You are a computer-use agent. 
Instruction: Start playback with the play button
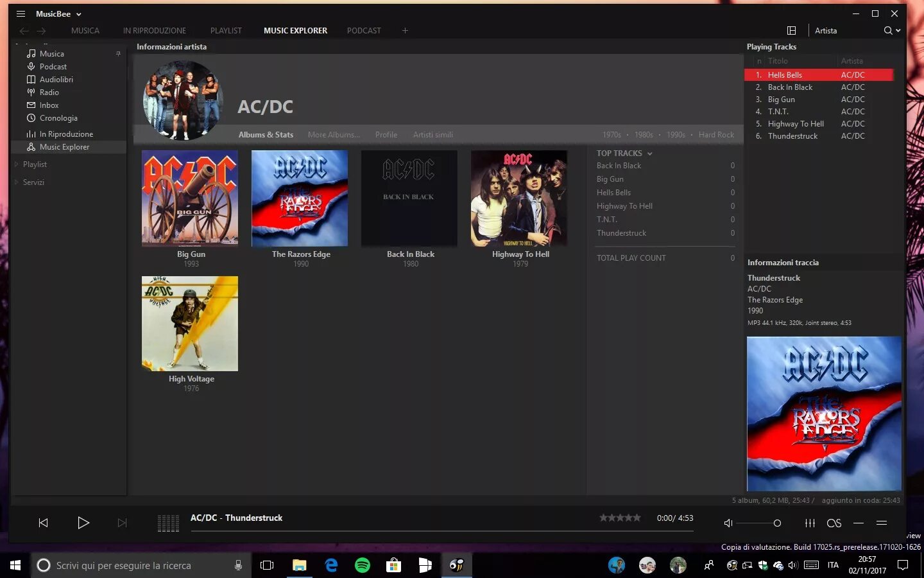[x=83, y=523]
